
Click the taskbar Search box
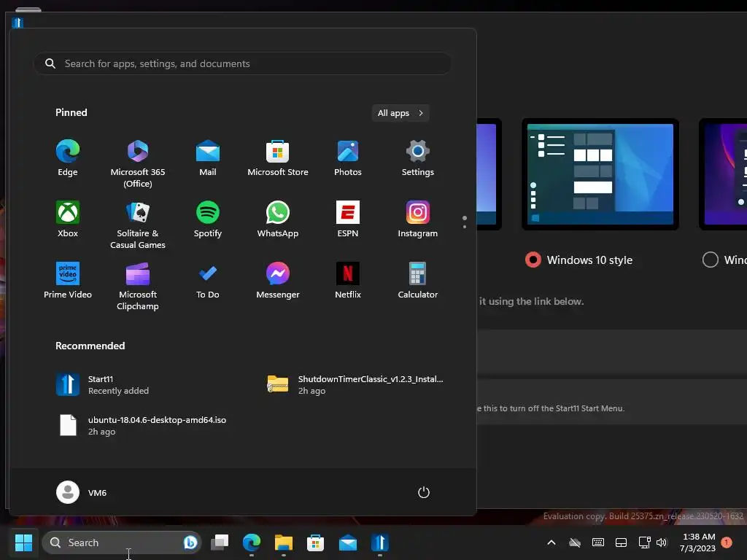click(122, 542)
